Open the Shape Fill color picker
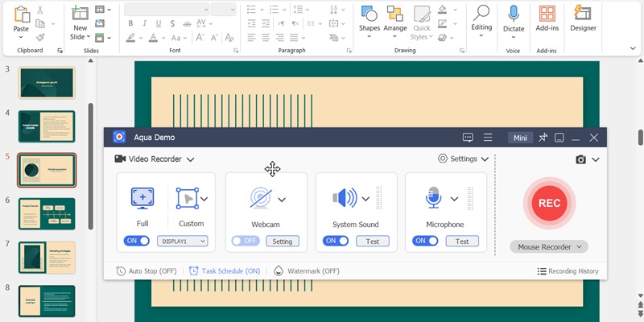644x322 pixels. 442,9
